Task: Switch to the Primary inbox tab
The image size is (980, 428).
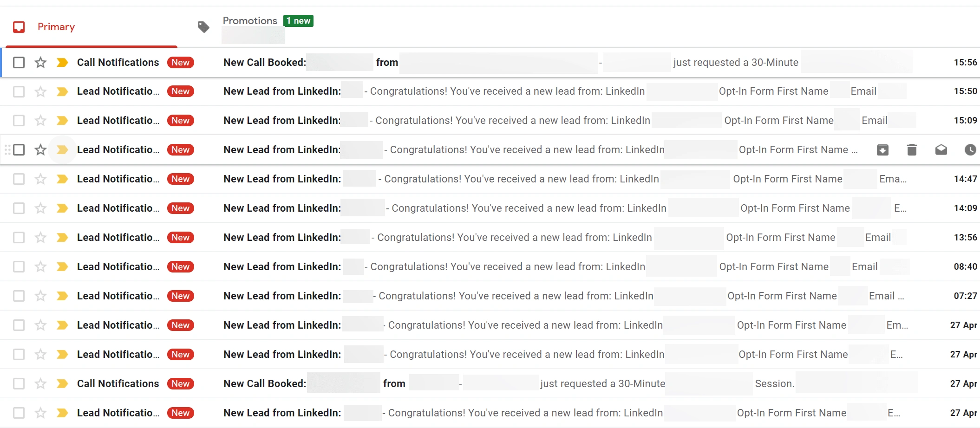Action: coord(56,27)
